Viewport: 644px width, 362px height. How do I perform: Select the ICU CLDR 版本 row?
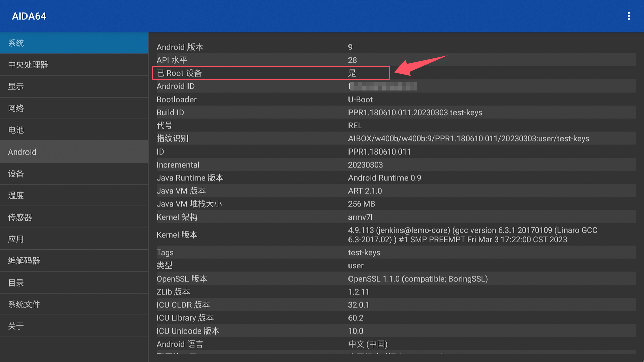396,305
